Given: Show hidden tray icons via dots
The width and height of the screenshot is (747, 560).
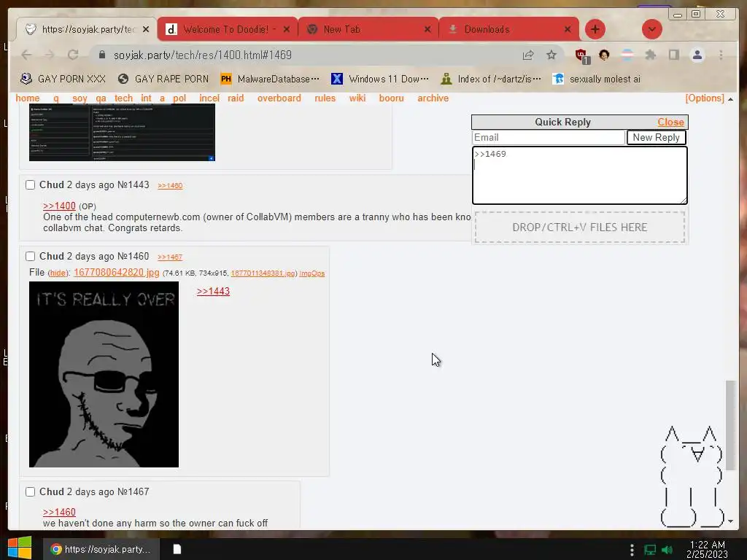Looking at the screenshot, I should click(632, 550).
